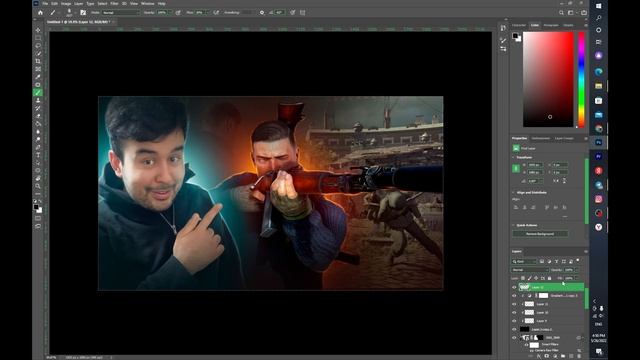Select the Gradient tool
Screen dimensions: 640x360
(38, 124)
